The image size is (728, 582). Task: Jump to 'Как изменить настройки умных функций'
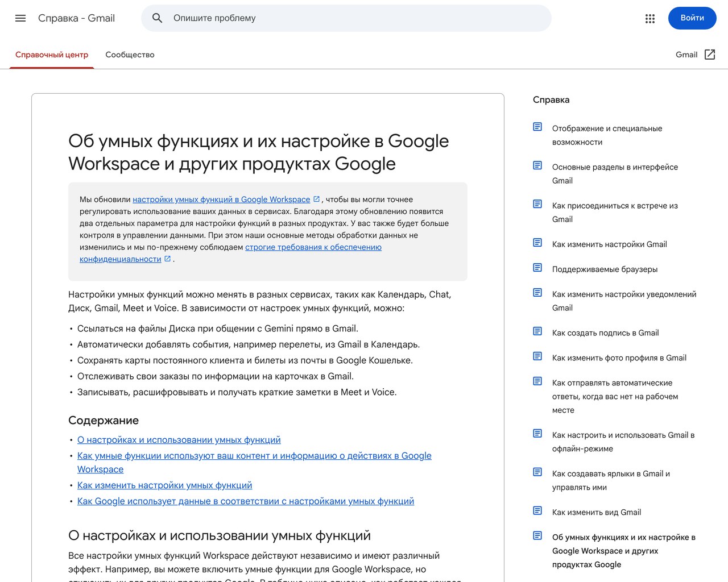(x=165, y=485)
